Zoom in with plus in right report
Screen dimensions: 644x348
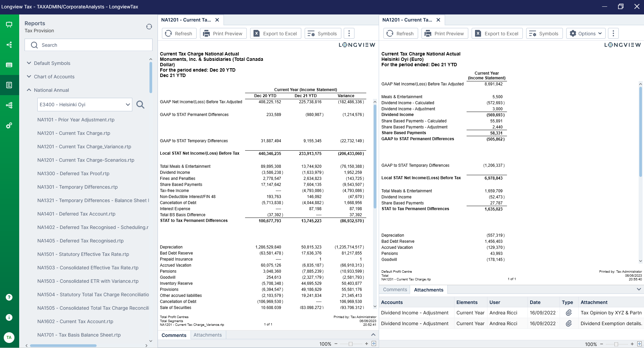tap(632, 344)
